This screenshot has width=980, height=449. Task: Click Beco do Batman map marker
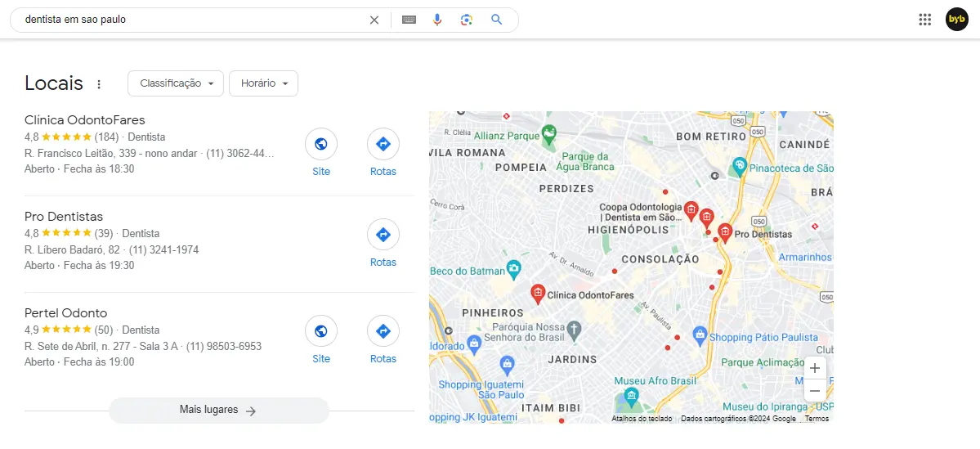click(513, 268)
